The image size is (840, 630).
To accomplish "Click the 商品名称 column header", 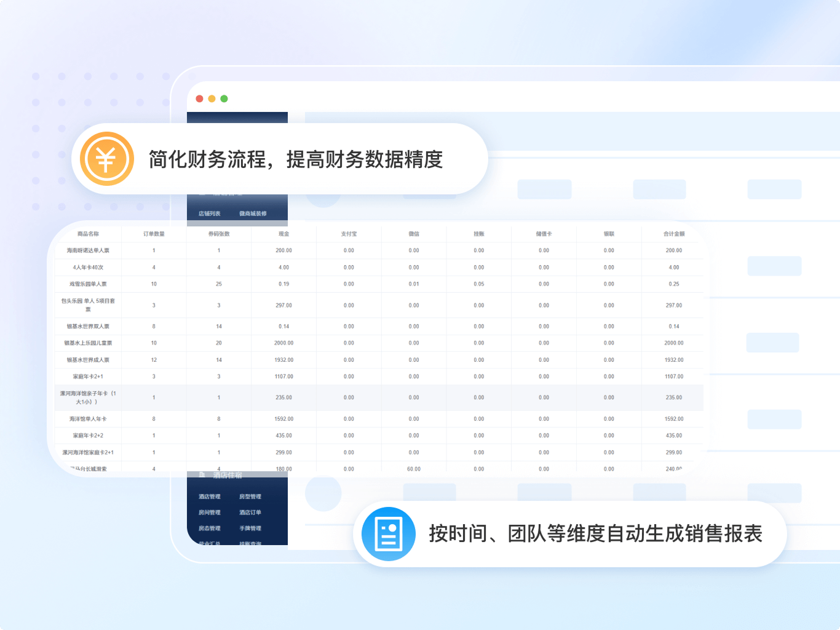I will [x=88, y=234].
